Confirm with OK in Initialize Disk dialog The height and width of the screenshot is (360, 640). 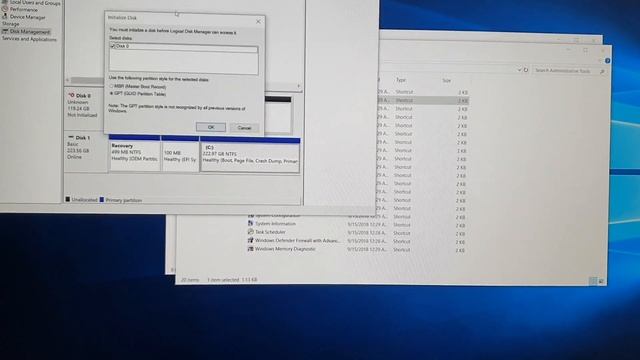[211, 127]
